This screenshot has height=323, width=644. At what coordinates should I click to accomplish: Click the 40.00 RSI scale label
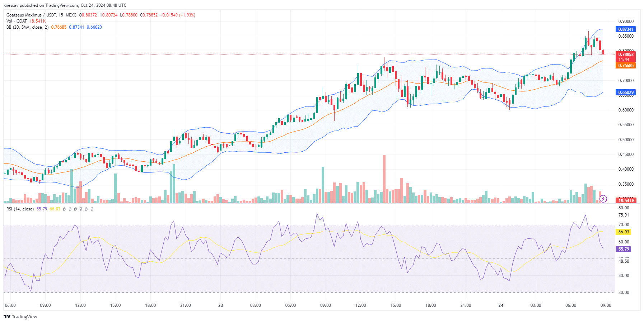tap(624, 276)
